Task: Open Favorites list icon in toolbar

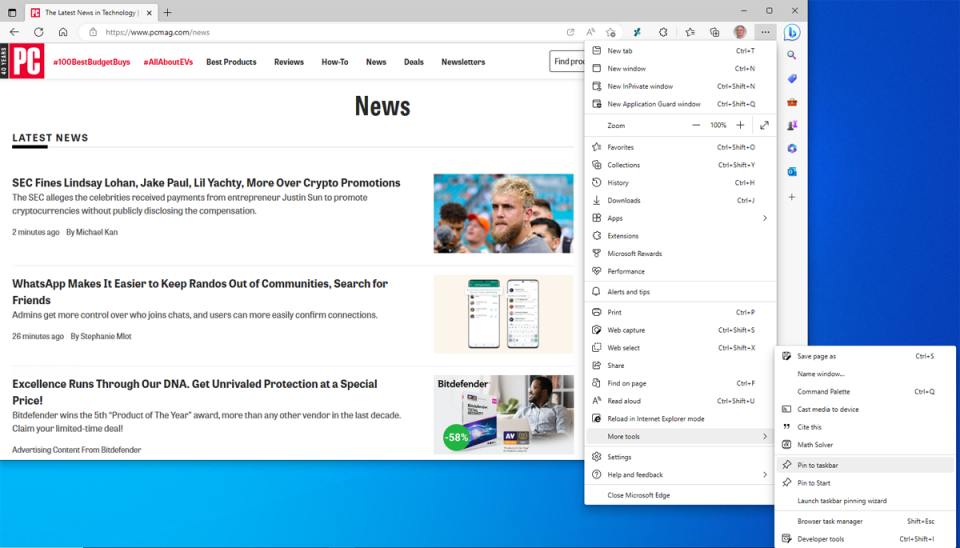Action: (690, 32)
